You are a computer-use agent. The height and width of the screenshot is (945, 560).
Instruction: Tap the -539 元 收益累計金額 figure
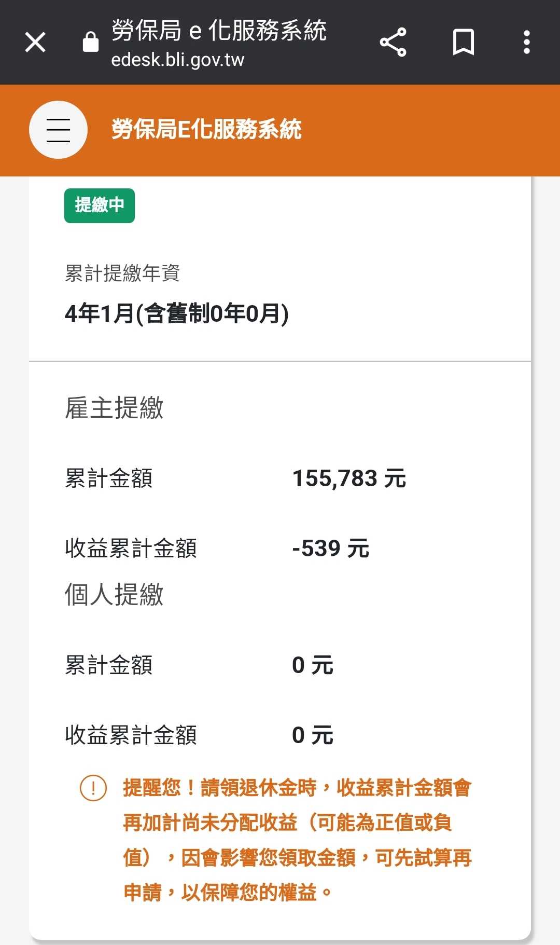pyautogui.click(x=330, y=547)
